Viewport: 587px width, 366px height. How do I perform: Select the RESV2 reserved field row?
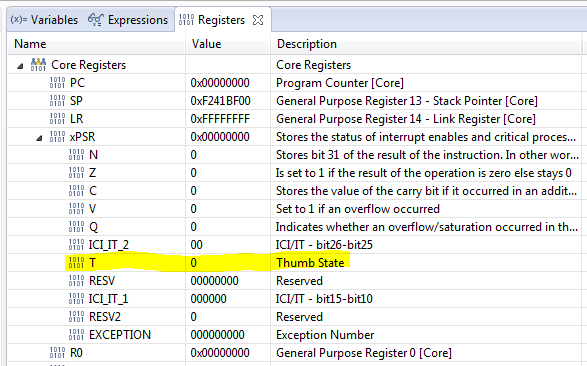click(295, 317)
